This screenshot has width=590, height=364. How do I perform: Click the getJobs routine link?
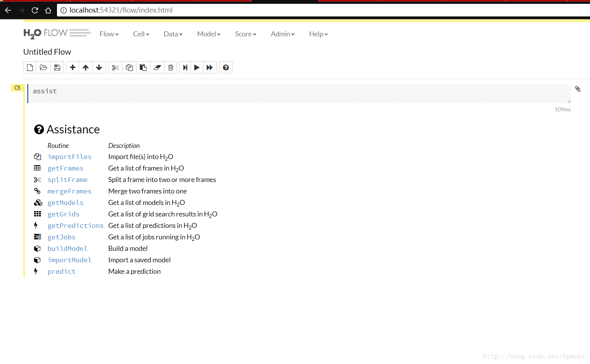(x=62, y=237)
